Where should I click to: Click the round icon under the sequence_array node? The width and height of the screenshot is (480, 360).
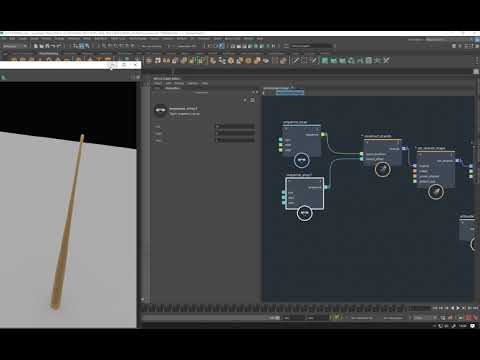(302, 160)
